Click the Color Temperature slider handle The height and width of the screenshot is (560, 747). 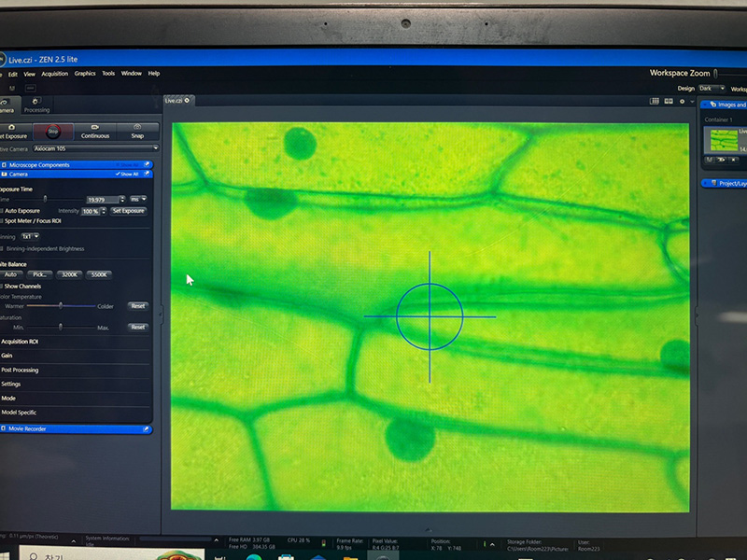[61, 305]
